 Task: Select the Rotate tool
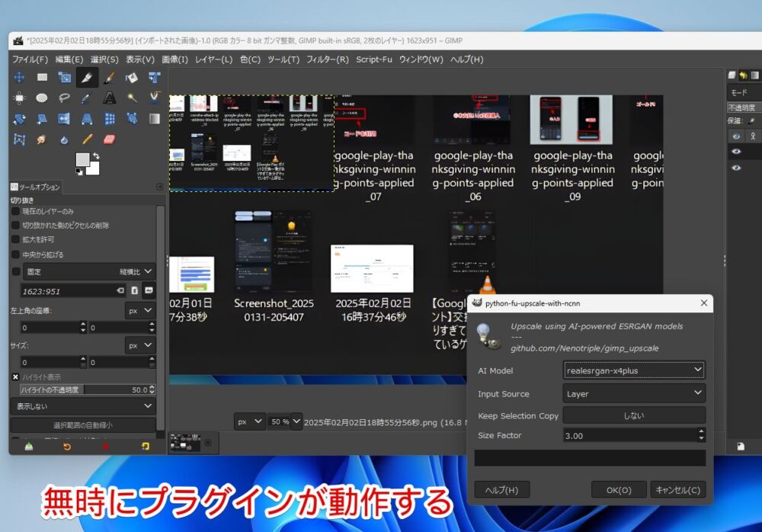click(x=20, y=119)
